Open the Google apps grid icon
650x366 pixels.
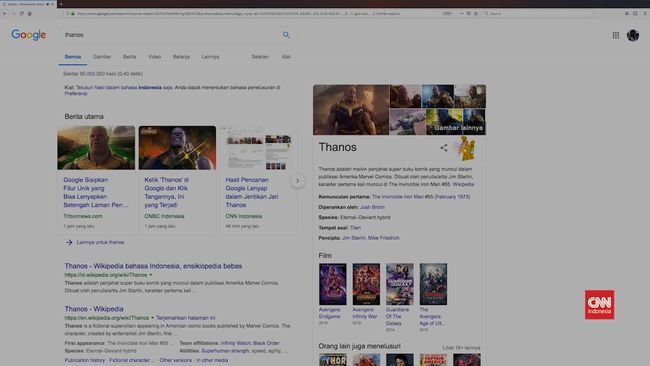[x=616, y=35]
